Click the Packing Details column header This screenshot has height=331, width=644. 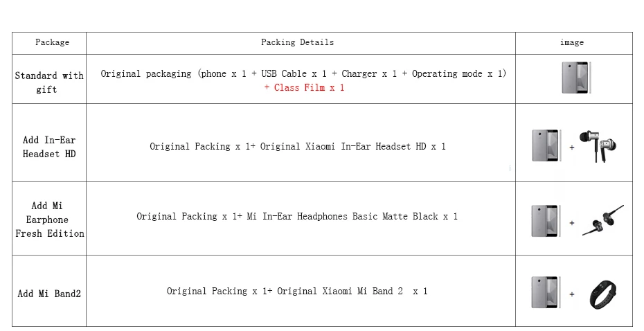click(x=297, y=42)
